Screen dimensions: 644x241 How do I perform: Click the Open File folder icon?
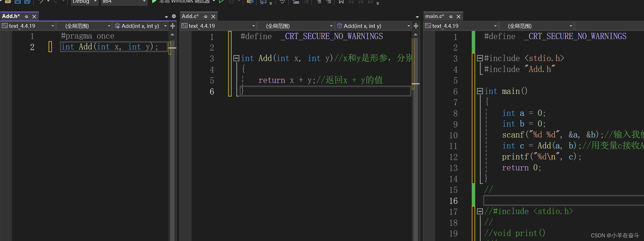coord(8,2)
